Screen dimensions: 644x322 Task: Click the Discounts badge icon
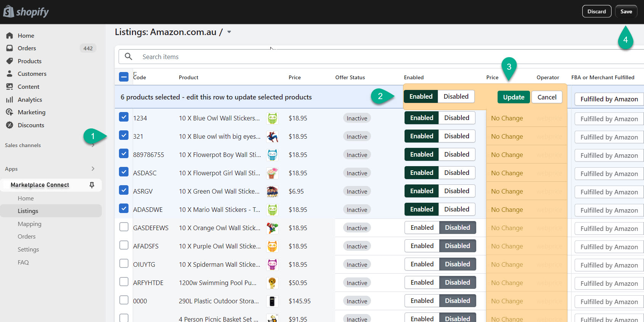(x=10, y=125)
